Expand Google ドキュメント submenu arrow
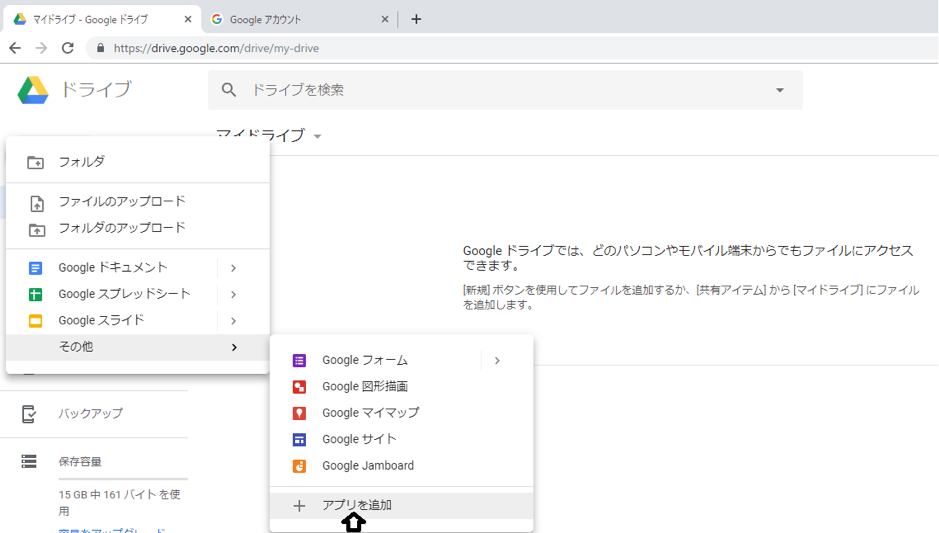This screenshot has width=939, height=533. pyautogui.click(x=234, y=268)
